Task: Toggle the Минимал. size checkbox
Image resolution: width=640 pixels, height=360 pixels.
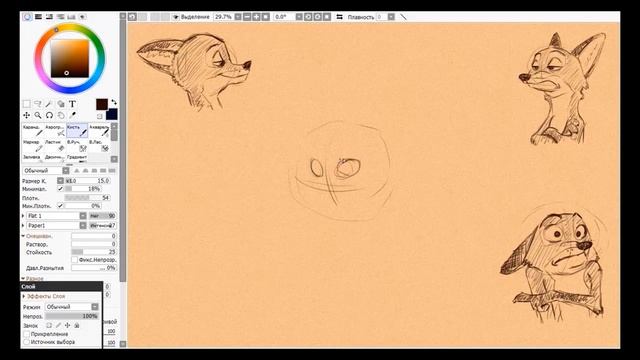Action: pyautogui.click(x=60, y=189)
